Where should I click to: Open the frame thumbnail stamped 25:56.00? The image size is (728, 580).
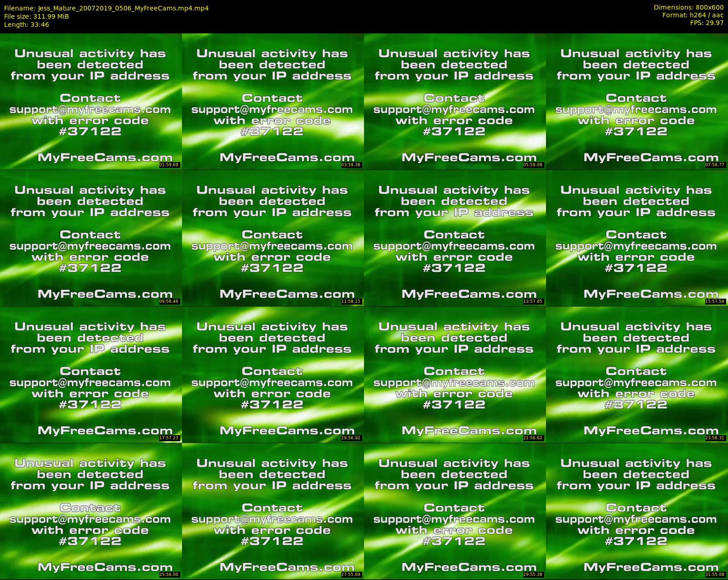[x=91, y=511]
